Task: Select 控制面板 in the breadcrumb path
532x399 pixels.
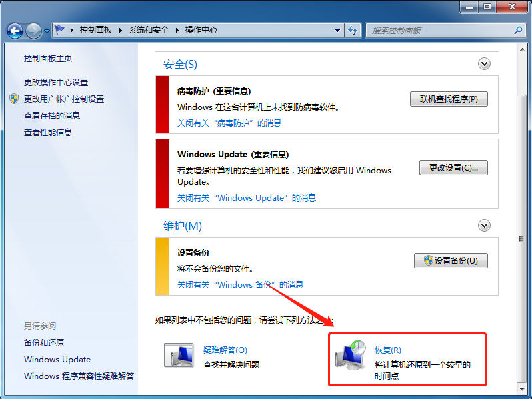Action: 96,30
